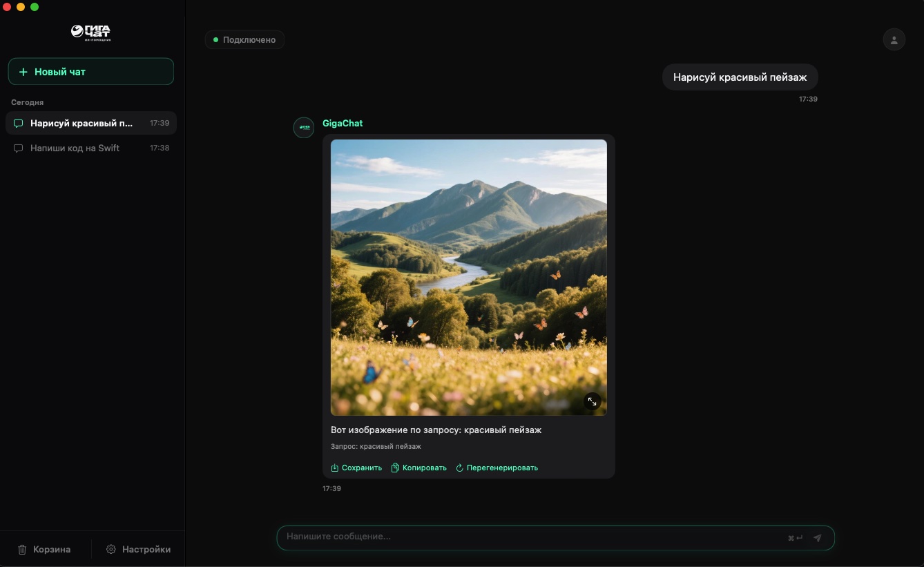Click the keyboard shortcut hint in input
Viewport: 924px width, 567px height.
click(x=796, y=538)
